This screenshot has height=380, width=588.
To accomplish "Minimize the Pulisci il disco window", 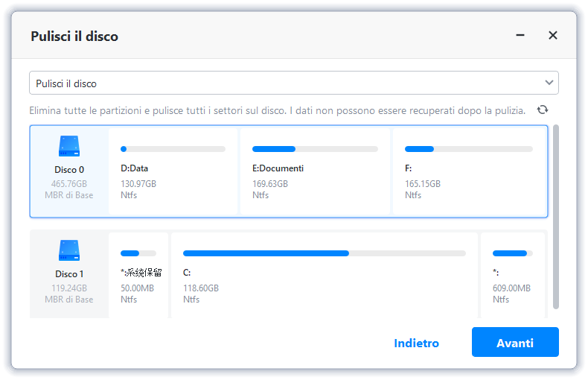I will 520,35.
